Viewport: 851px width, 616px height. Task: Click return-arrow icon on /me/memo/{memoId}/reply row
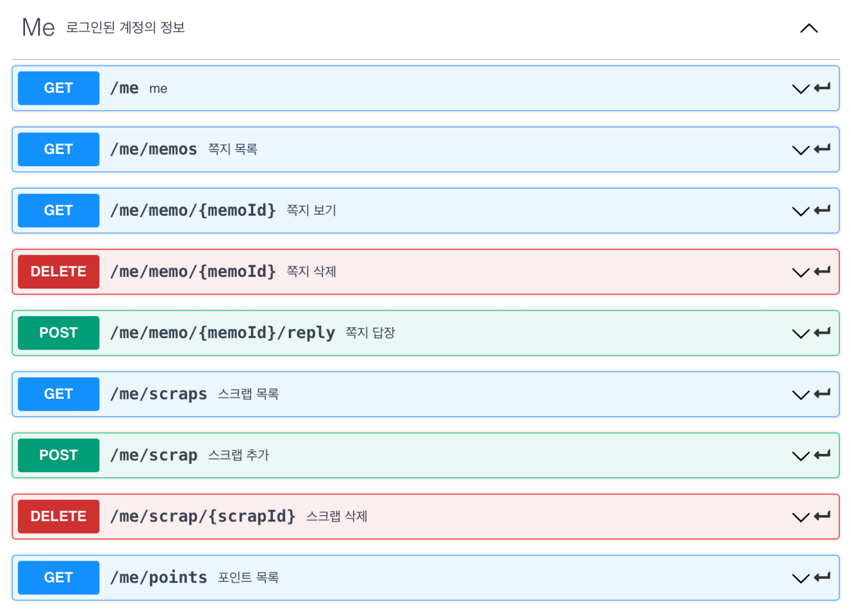(822, 332)
